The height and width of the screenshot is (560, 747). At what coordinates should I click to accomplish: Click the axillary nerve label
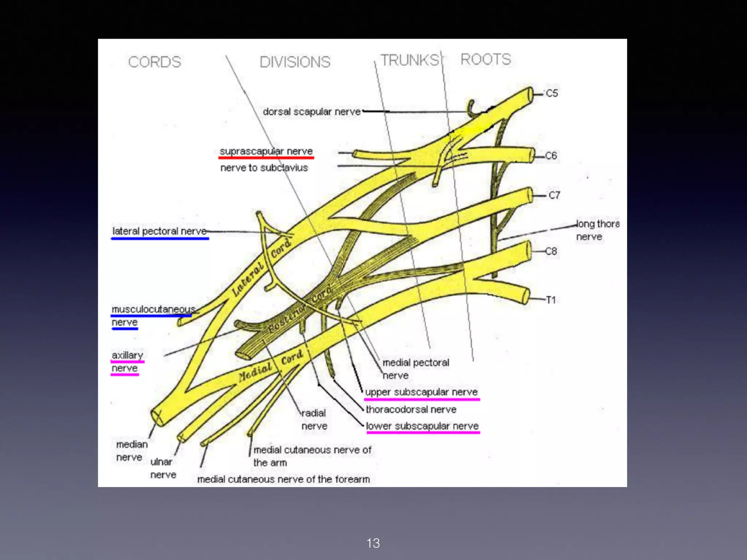click(x=127, y=355)
